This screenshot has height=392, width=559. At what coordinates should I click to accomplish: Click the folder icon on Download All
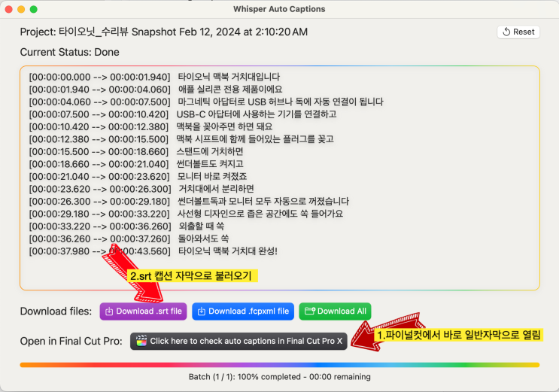coord(310,311)
